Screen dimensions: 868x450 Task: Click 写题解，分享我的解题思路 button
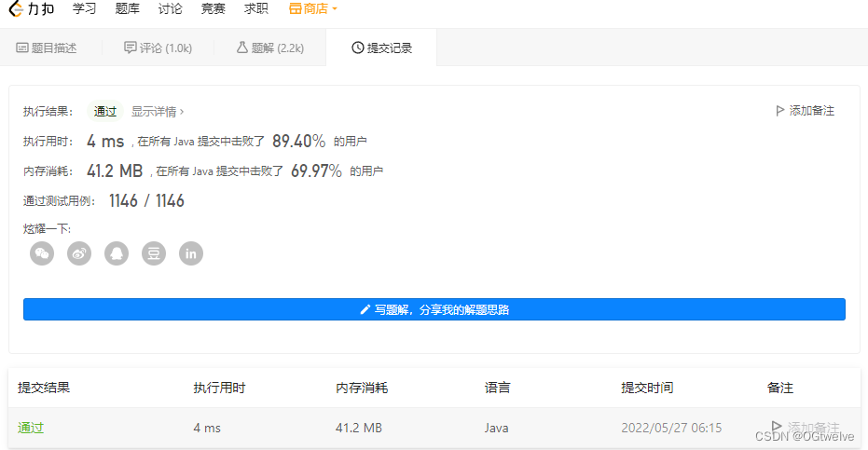tap(434, 309)
